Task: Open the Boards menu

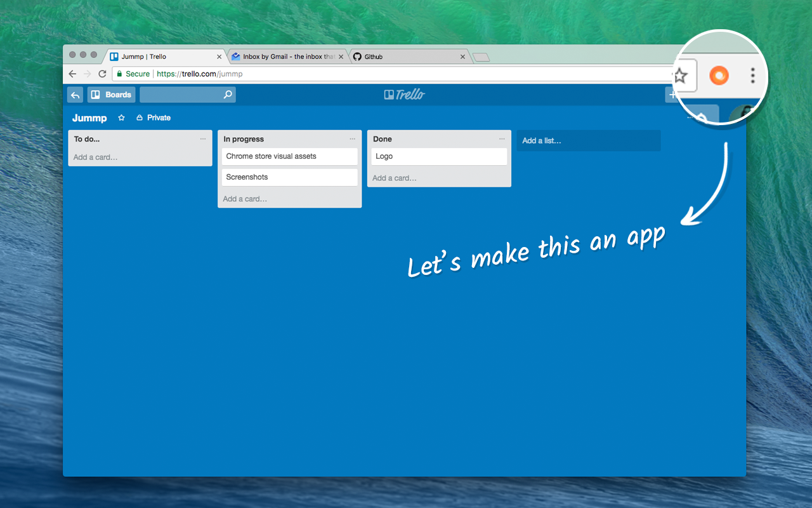Action: pos(112,95)
